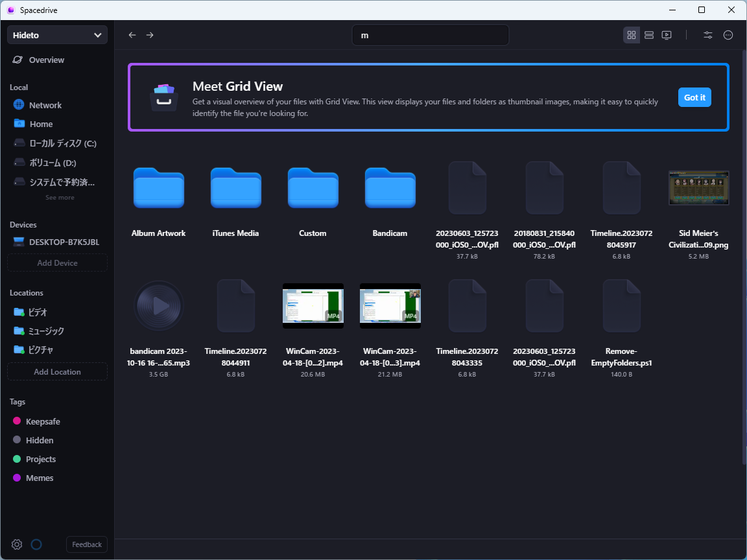Add a new device
The height and width of the screenshot is (560, 747).
click(x=57, y=262)
